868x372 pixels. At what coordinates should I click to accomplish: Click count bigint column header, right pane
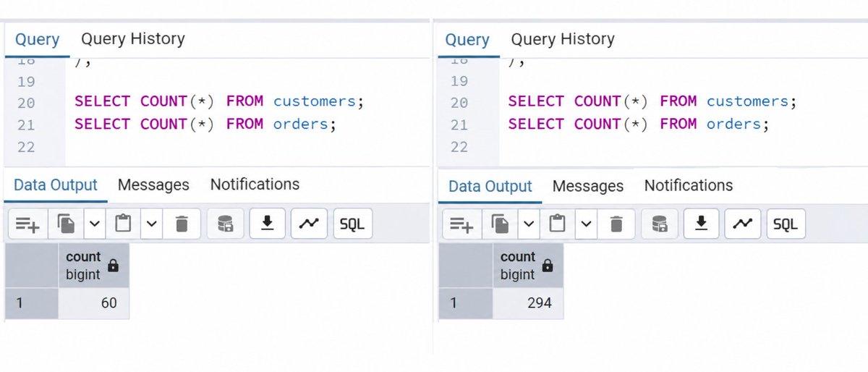[x=528, y=266]
